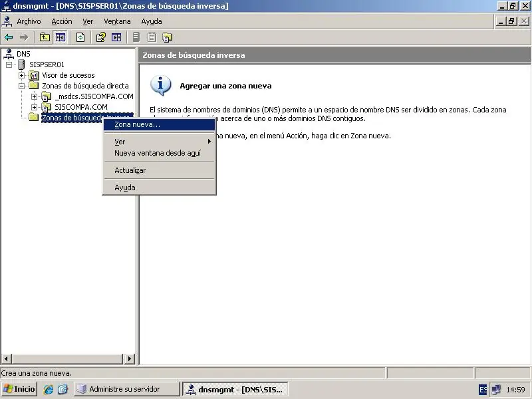532x399 pixels.
Task: Click the server-tower toolbar icon
Action: pos(136,37)
